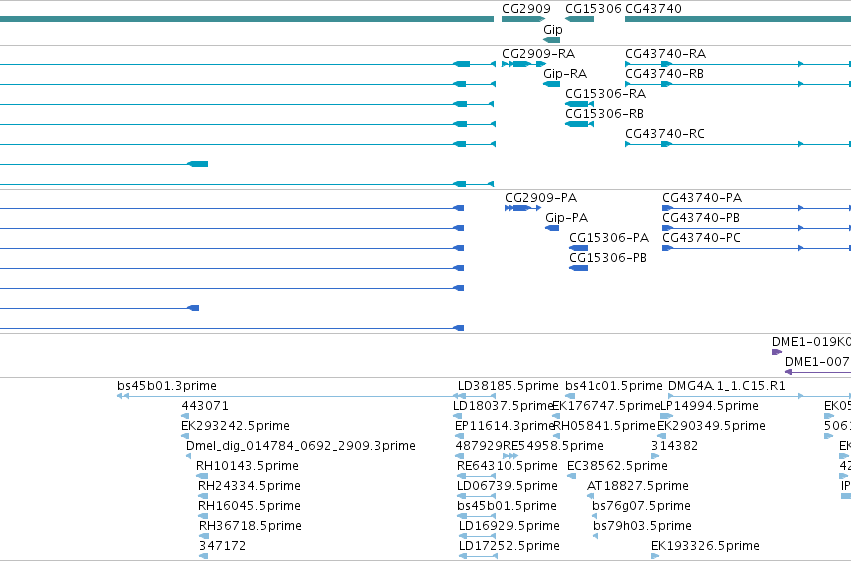Screen dimensions: 851x561
Task: Click the CG15306-RA transcript label
Action: 606,94
